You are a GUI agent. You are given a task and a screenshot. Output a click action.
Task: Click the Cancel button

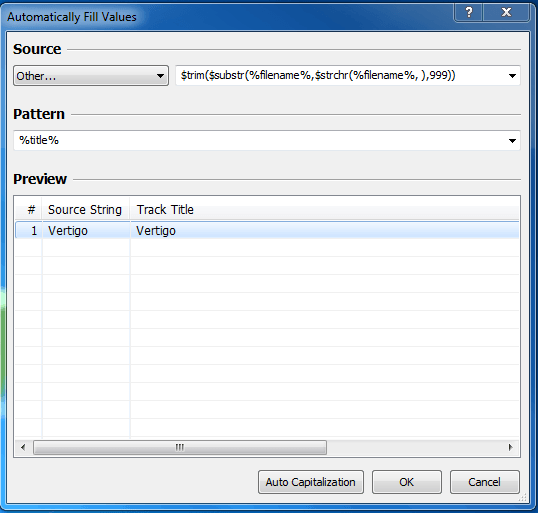tap(484, 482)
